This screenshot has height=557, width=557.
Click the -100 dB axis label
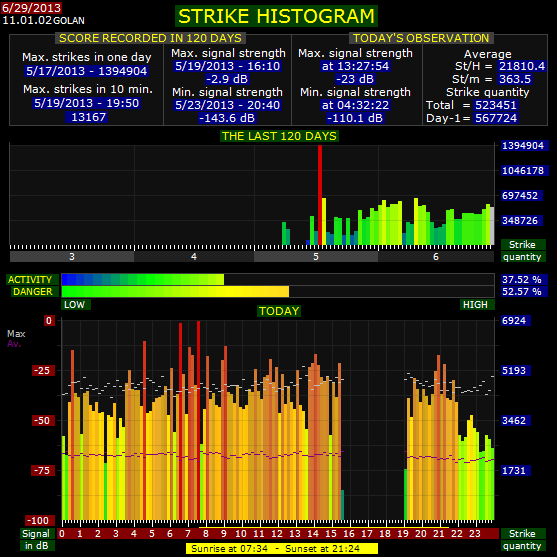39,521
